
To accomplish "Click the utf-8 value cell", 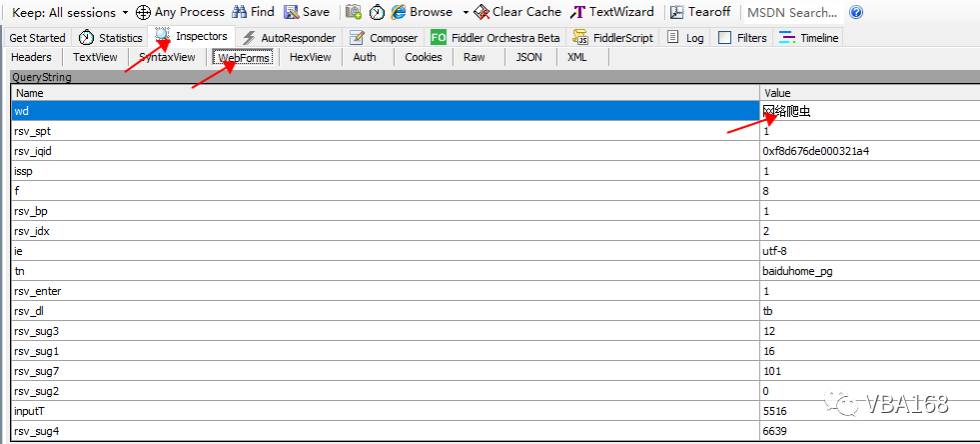I will click(870, 251).
